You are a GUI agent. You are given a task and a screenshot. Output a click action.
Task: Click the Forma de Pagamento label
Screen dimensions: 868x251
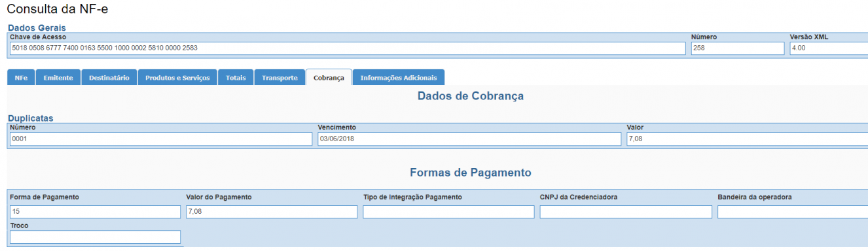(45, 197)
